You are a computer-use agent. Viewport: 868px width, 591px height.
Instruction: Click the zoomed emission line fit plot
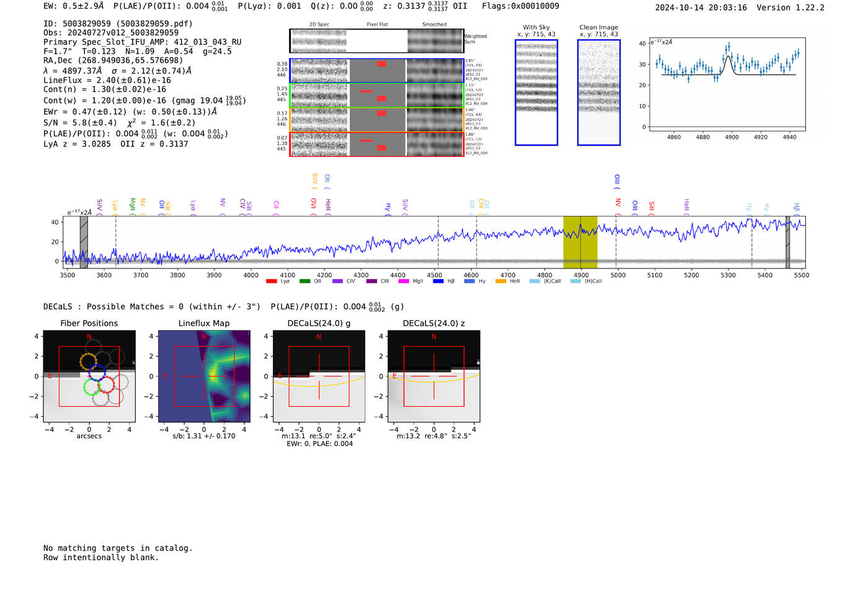727,86
